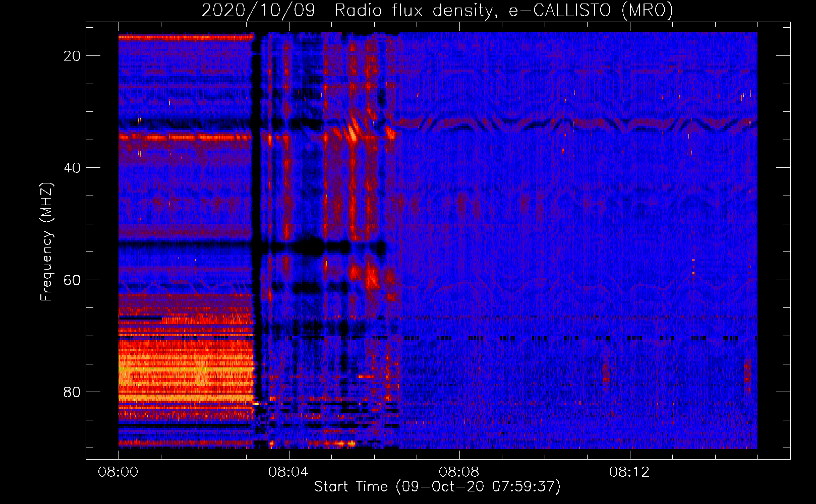Click the "80" frequency tick label
Screen dimensions: 816x504
tap(72, 392)
